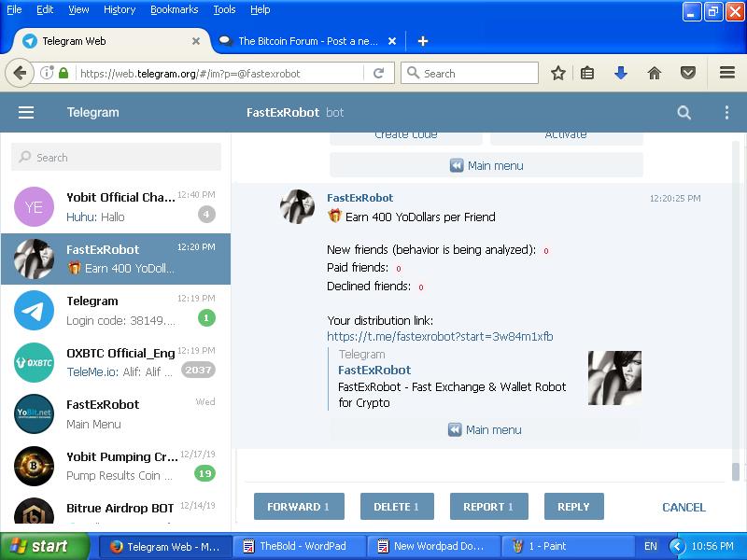The height and width of the screenshot is (560, 747).
Task: Forward the selected message
Action: [x=299, y=506]
